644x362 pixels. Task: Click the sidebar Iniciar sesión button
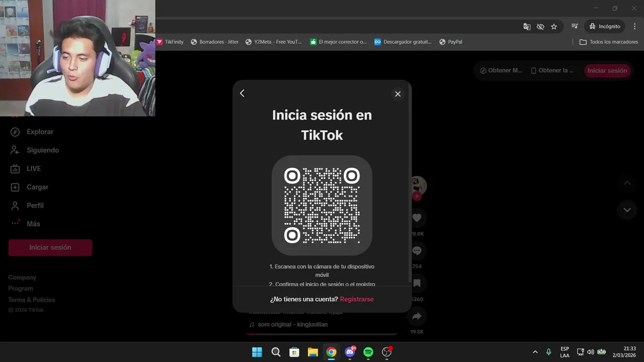pos(50,247)
